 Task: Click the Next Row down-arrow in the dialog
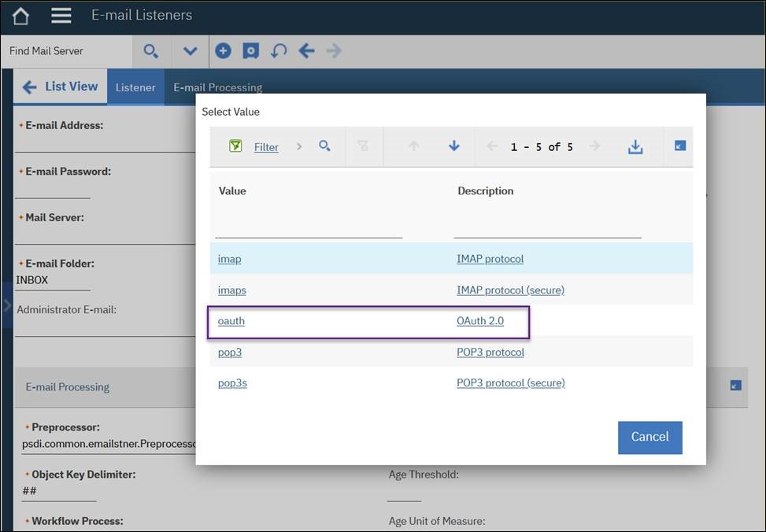(454, 146)
